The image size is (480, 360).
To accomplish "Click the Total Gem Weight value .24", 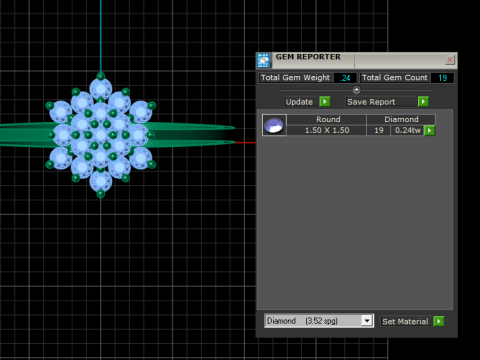I will point(345,78).
